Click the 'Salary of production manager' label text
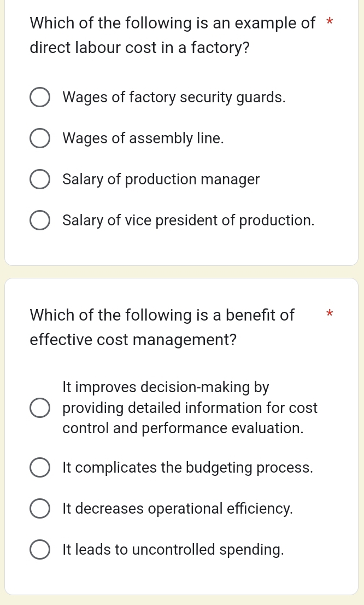 tap(161, 179)
